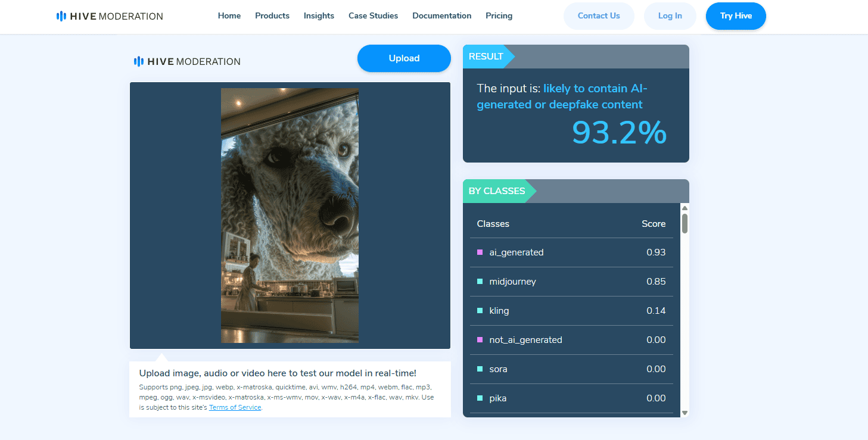
Task: Select the sora class row
Action: pyautogui.click(x=571, y=369)
